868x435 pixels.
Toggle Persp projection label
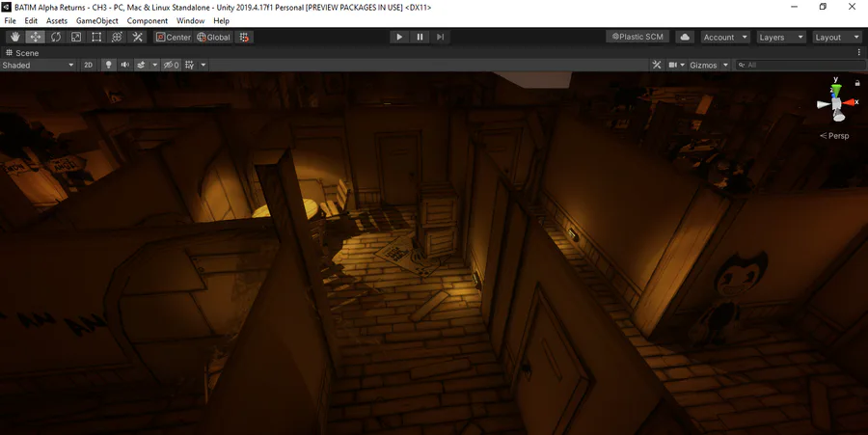pos(834,136)
